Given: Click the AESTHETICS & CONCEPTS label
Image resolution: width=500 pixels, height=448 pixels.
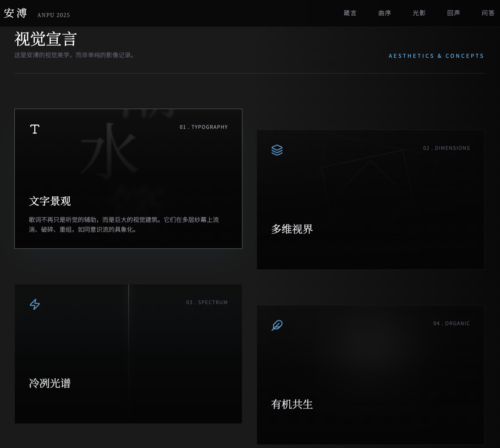Looking at the screenshot, I should [436, 56].
